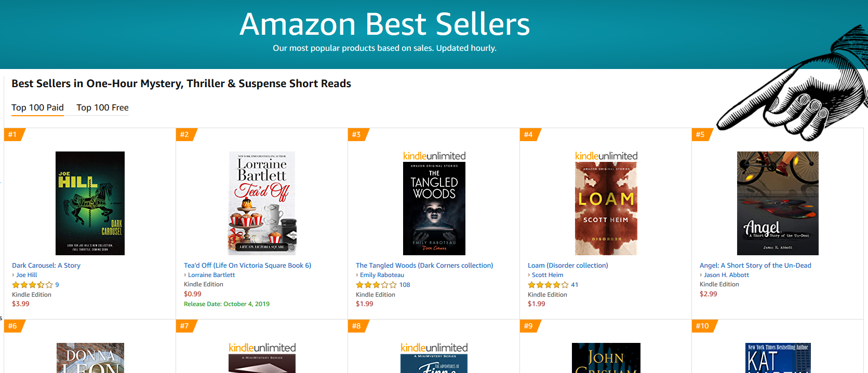Switch to the Top 100 Free tab
Viewport: 868px width, 373px height.
pos(102,108)
